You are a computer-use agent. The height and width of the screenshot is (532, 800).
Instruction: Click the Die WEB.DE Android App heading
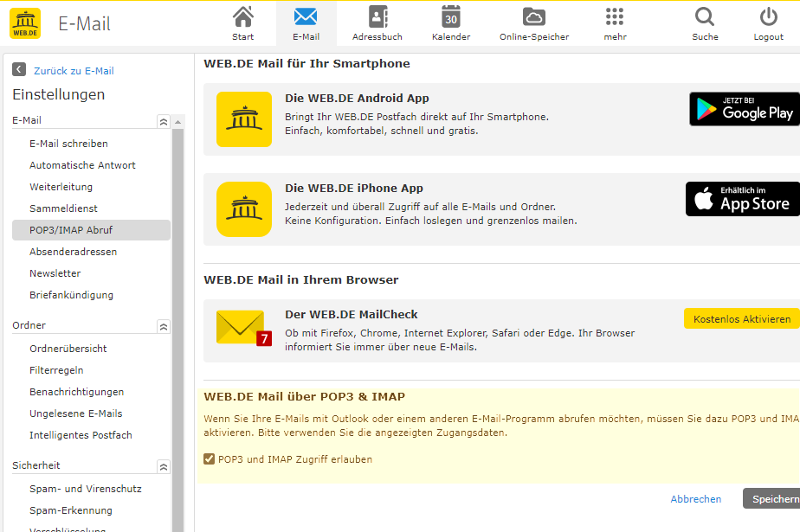pyautogui.click(x=357, y=99)
